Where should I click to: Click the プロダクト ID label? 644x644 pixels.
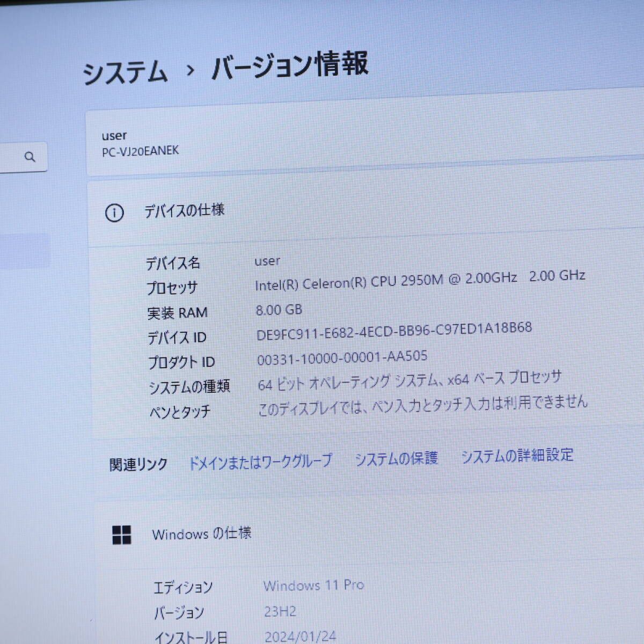coord(182,362)
